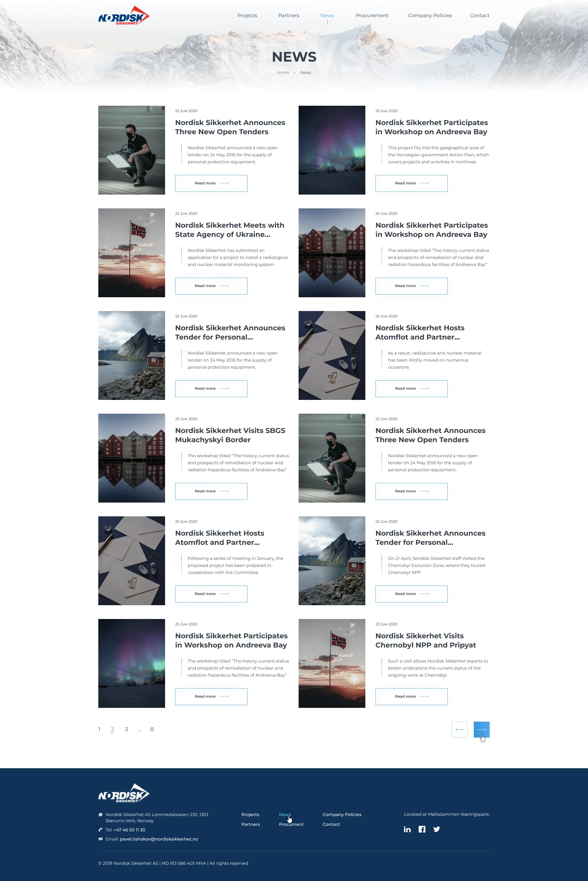Click the previous page arrow button
Viewport: 588px width, 881px height.
[459, 729]
